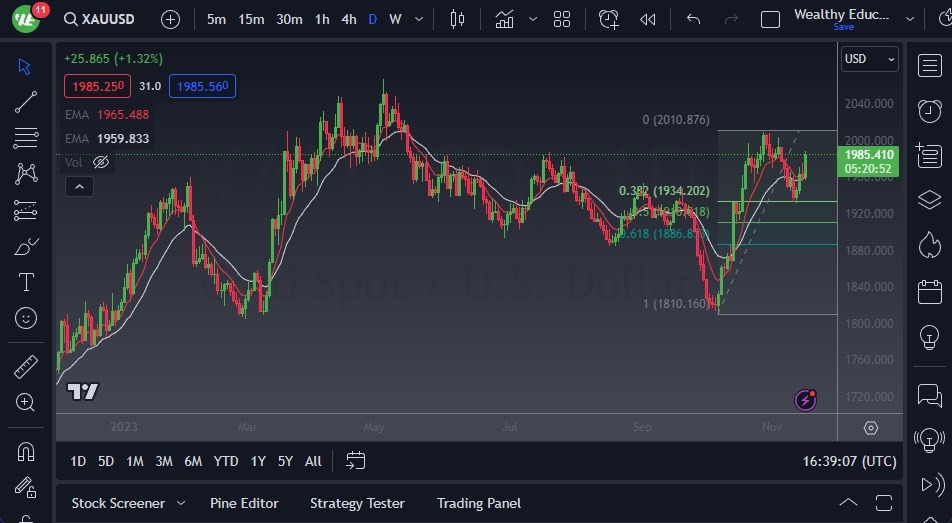
Task: Toggle the fullscreen square checkbox icon
Action: coord(770,19)
